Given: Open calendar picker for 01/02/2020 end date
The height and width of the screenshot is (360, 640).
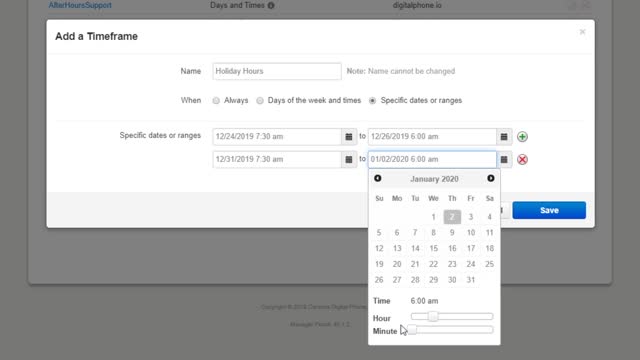Looking at the screenshot, I should (504, 160).
